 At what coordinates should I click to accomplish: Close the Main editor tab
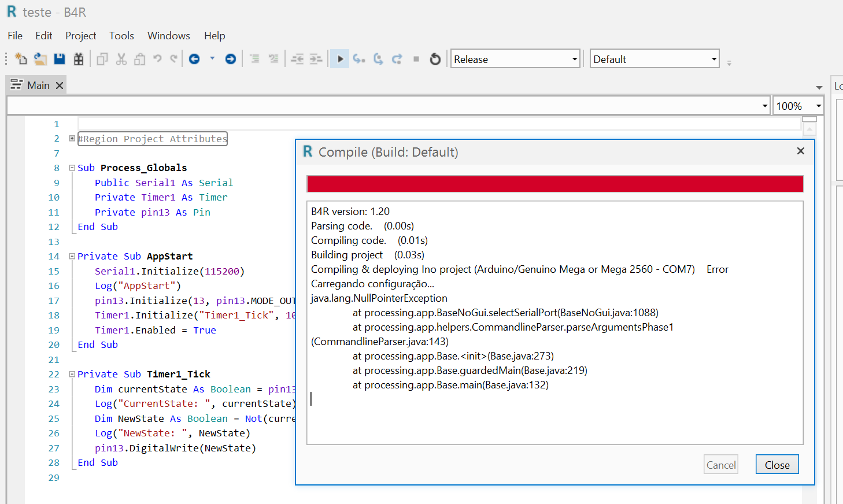coord(60,86)
